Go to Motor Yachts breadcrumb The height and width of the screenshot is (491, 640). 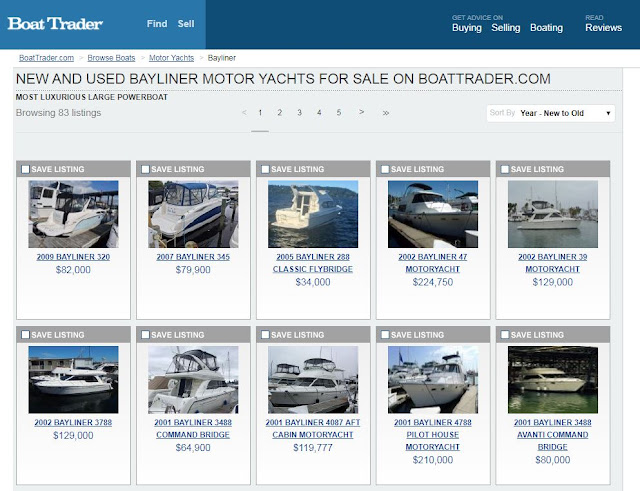pyautogui.click(x=171, y=58)
